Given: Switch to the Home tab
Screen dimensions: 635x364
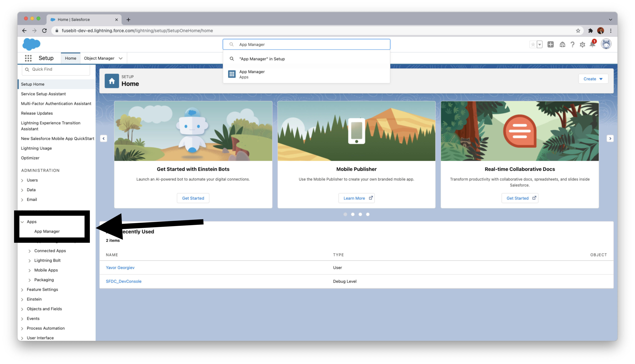Looking at the screenshot, I should pyautogui.click(x=70, y=58).
